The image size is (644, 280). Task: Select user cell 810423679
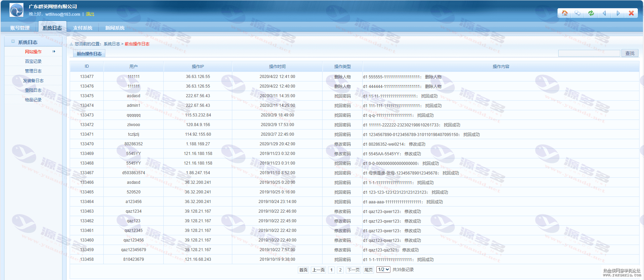click(x=133, y=259)
